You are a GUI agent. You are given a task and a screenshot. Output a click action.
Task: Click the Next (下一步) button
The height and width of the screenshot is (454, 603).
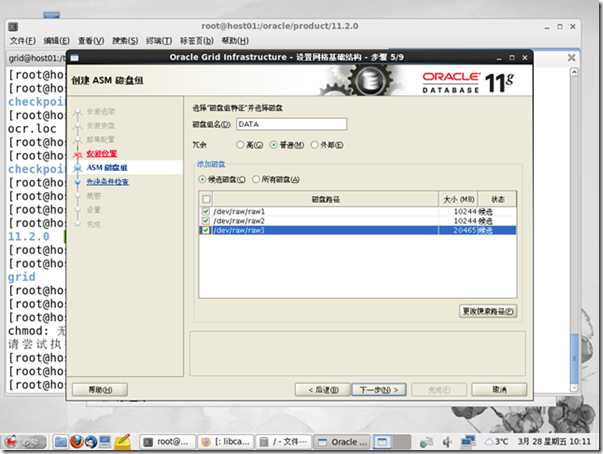[x=379, y=390]
